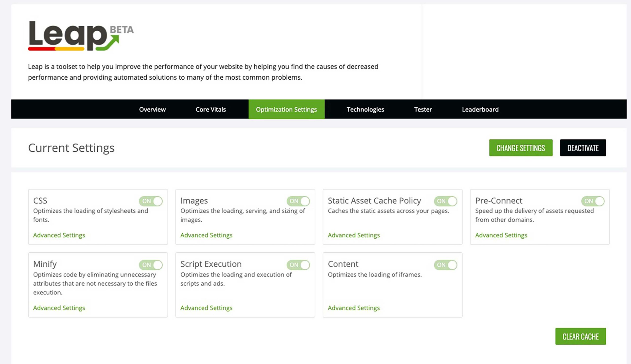
Task: Open the Overview tab
Action: pos(152,109)
